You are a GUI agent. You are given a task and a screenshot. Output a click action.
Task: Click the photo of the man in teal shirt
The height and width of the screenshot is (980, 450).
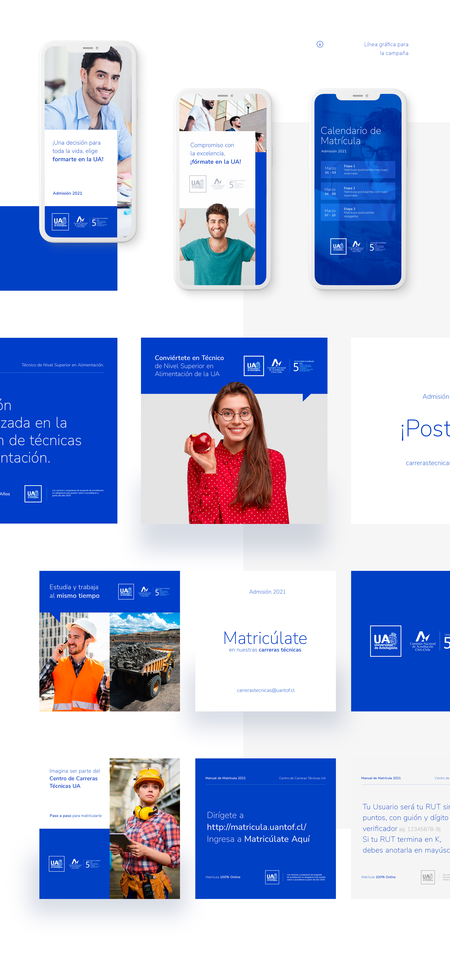(x=217, y=244)
